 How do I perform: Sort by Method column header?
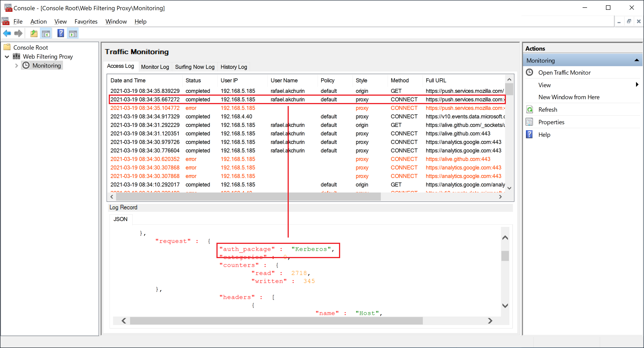click(406, 80)
